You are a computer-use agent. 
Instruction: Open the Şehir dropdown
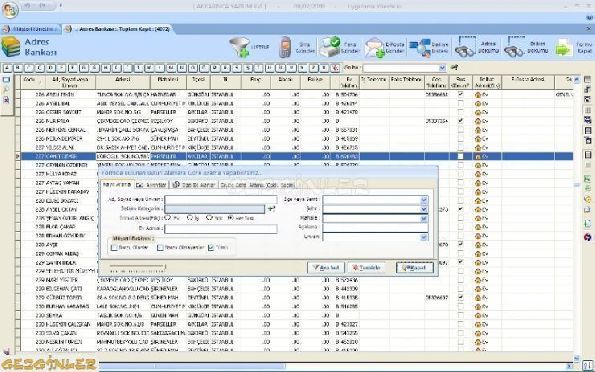tap(424, 209)
